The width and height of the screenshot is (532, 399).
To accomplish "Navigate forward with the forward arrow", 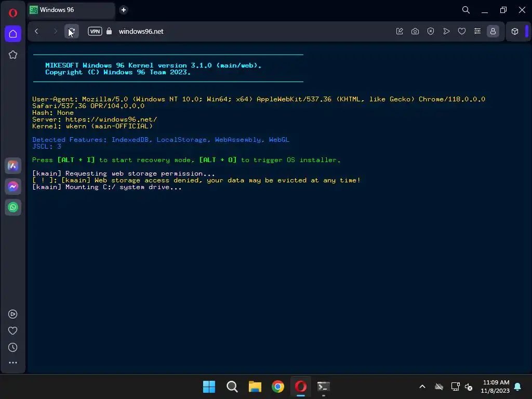I will 55,31.
